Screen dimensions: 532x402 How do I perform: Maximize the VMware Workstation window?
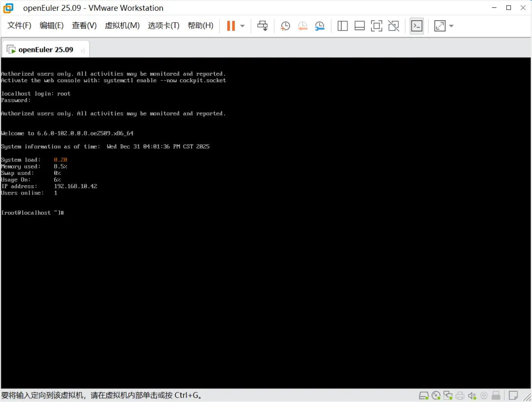click(x=508, y=8)
